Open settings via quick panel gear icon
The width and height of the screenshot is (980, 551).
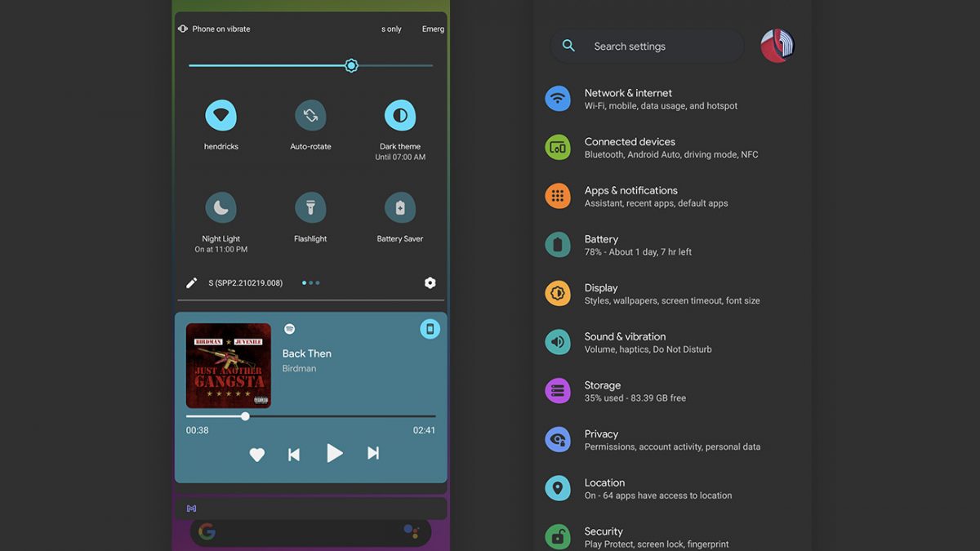coord(430,283)
